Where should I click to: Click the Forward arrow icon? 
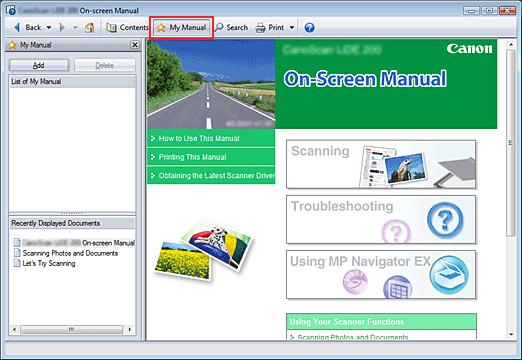pos(62,27)
